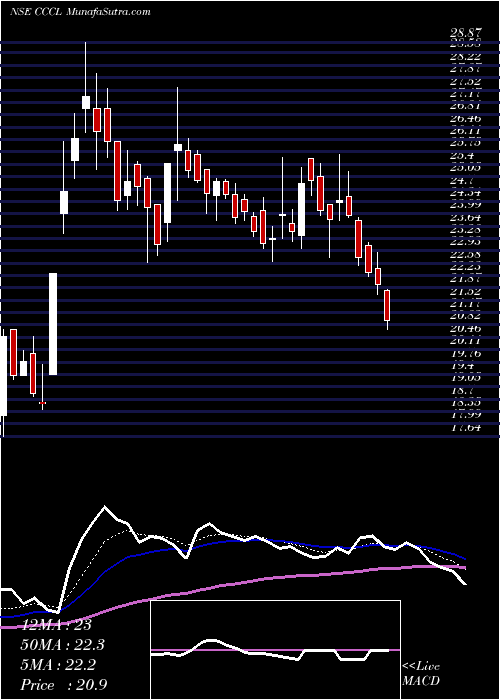Click the NSE CCCL MunafaSutra.com title text
The image size is (500, 700).
(x=80, y=12)
